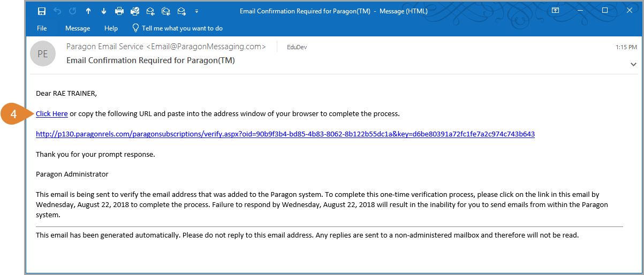
Task: Click the Forward envelope icon
Action: point(181,11)
